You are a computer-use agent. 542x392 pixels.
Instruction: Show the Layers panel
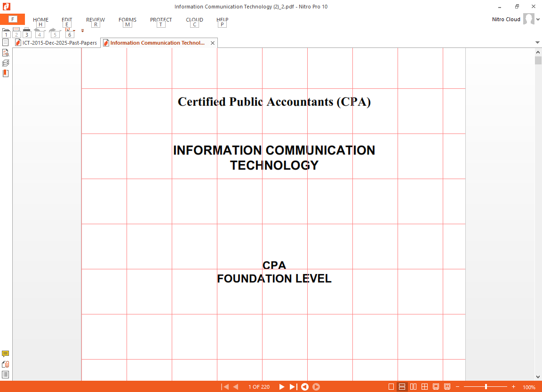(5, 63)
